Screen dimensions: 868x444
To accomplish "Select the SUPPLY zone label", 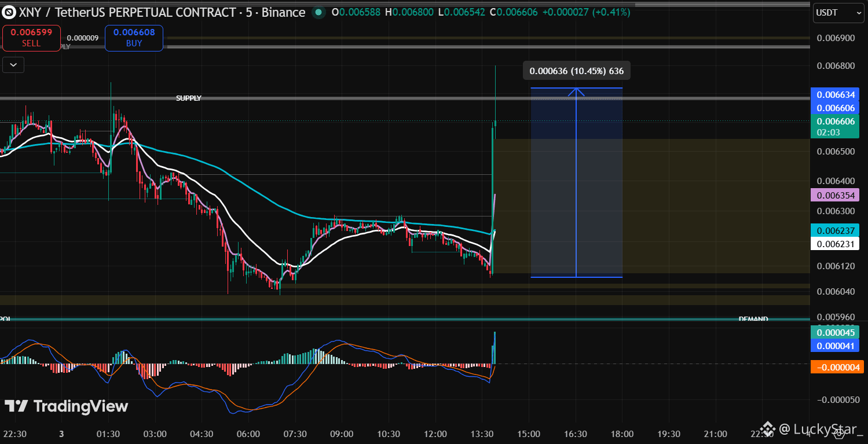I will click(189, 98).
